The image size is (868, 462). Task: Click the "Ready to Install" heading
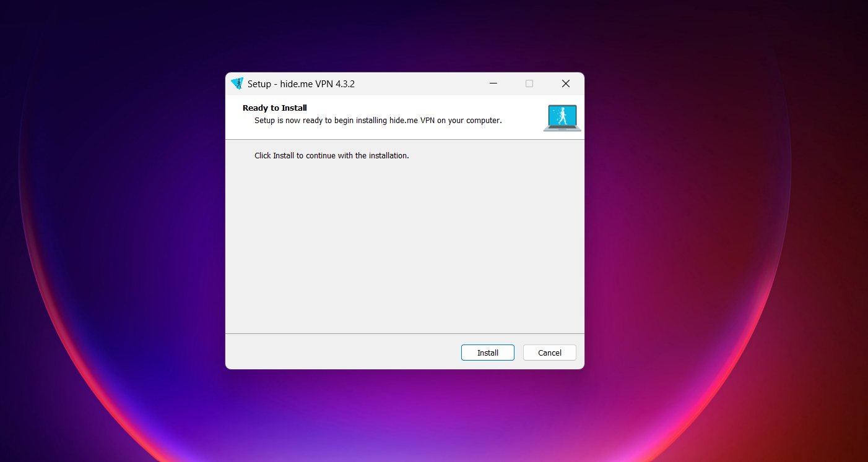pyautogui.click(x=275, y=108)
